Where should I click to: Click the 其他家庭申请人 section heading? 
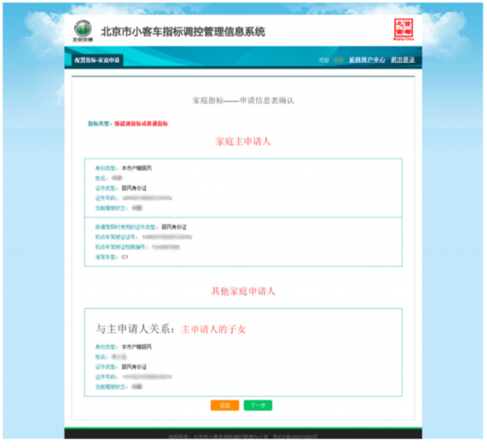[243, 291]
